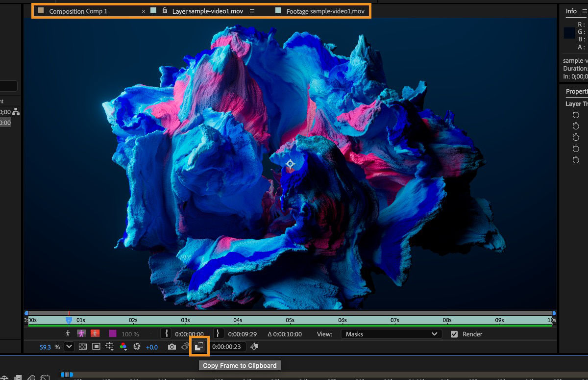Open the Show Channel RGB icon
Image resolution: width=588 pixels, height=380 pixels.
click(122, 346)
